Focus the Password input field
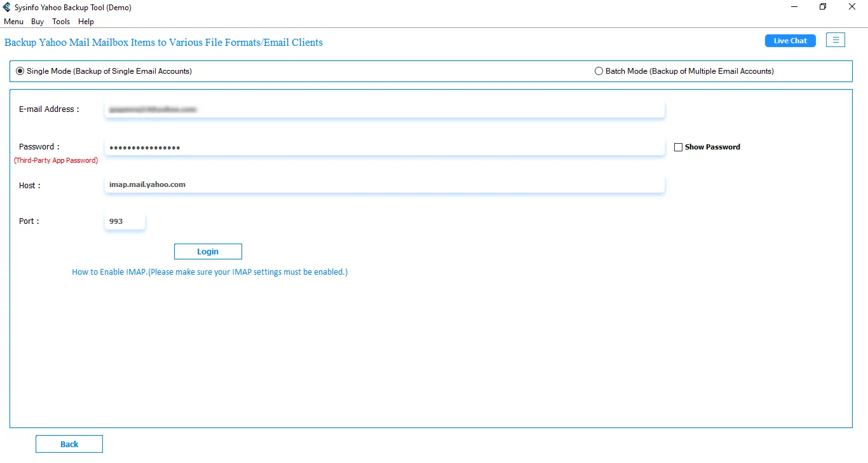868x463 pixels. click(384, 147)
